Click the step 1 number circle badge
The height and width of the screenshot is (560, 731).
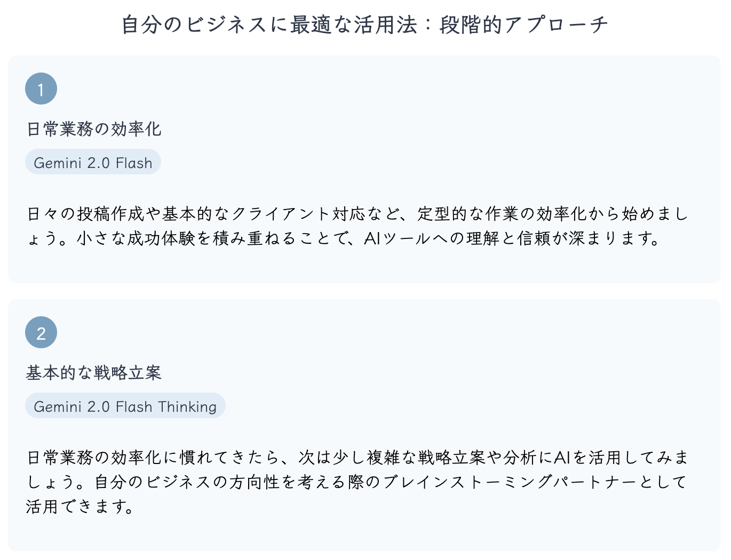coord(41,89)
